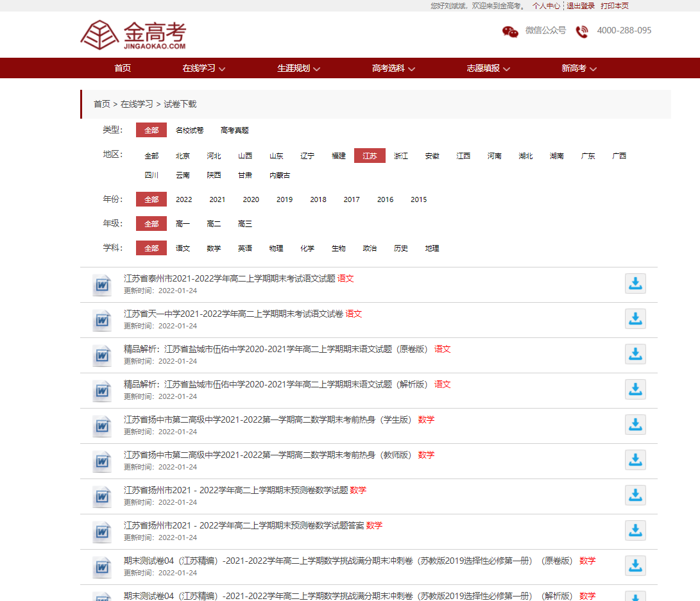The width and height of the screenshot is (700, 601).
Task: Filter region by 浙江
Action: coord(401,156)
